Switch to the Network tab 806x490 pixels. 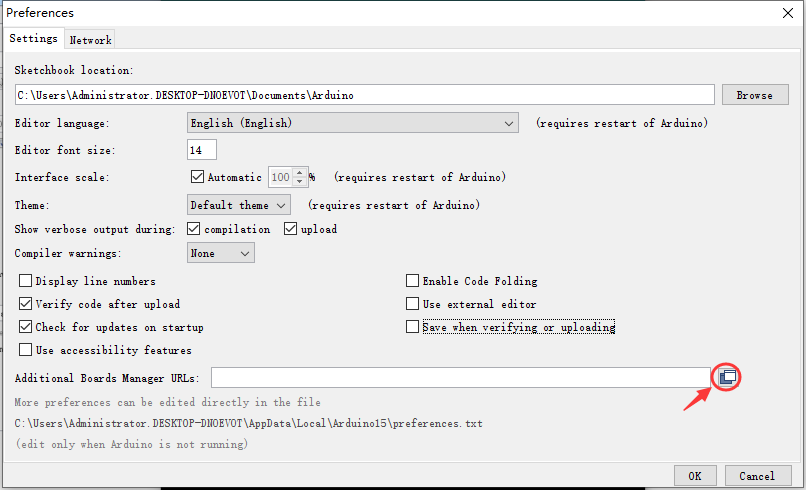pos(90,40)
